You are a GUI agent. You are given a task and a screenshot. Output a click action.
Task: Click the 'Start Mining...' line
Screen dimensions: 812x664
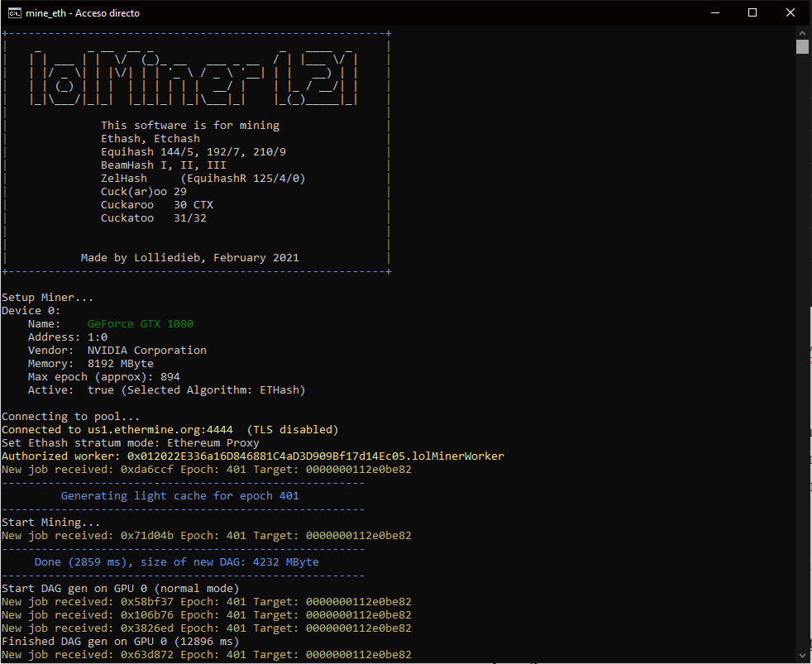(x=50, y=522)
